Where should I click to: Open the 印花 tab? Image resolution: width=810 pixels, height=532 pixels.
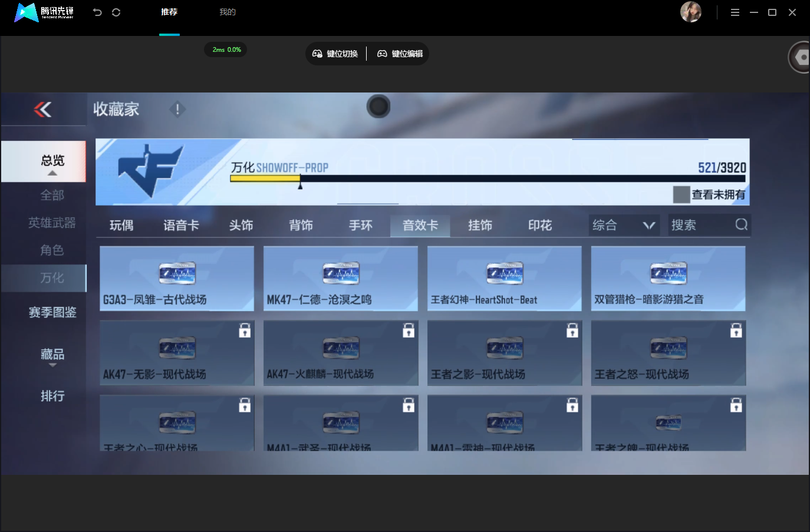pyautogui.click(x=540, y=225)
